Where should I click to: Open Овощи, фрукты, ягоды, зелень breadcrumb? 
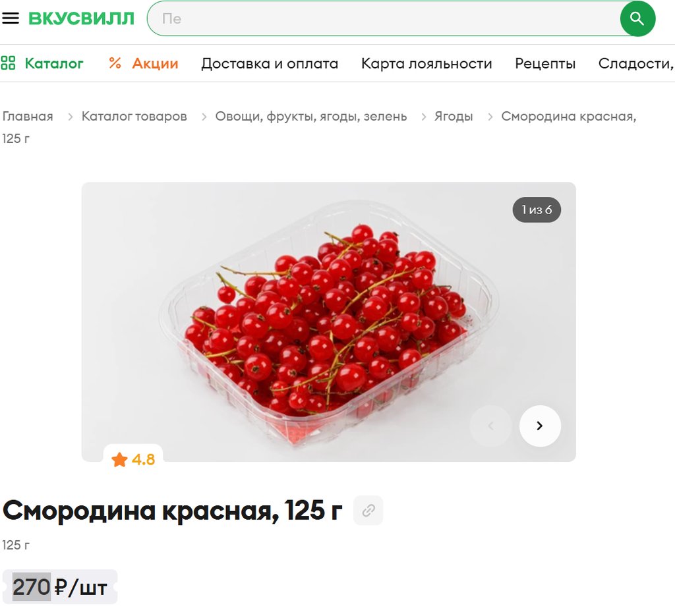[311, 116]
